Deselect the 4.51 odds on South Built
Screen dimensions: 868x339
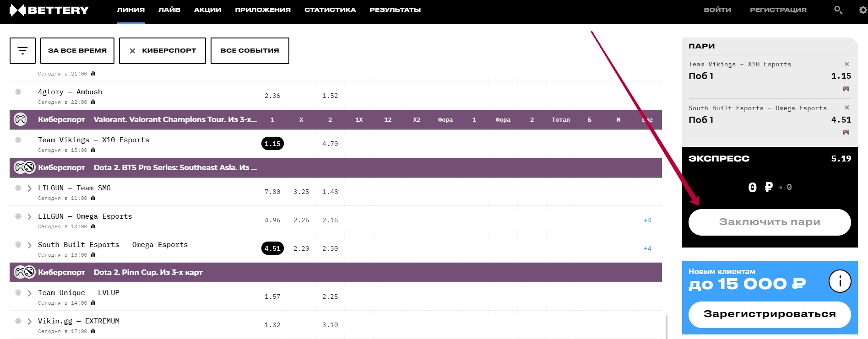point(272,248)
